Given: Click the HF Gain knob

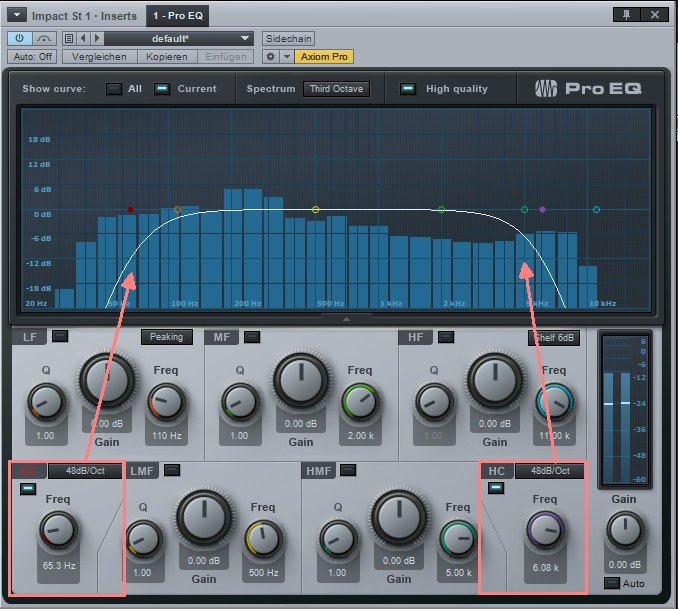Looking at the screenshot, I should [495, 380].
